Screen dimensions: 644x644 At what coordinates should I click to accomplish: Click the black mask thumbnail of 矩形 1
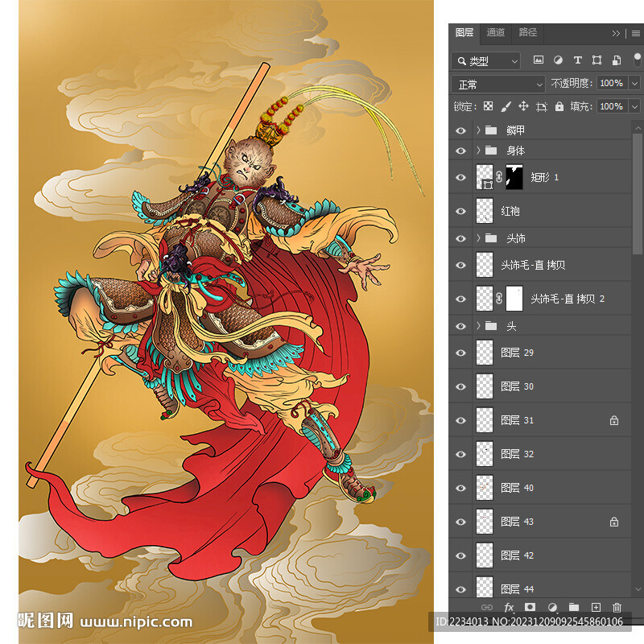(x=514, y=177)
